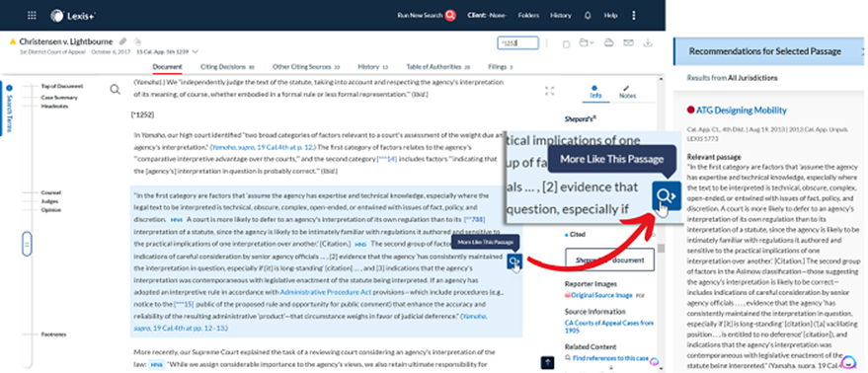Click the HN4 headnote marker
Image resolution: width=868 pixels, height=373 pixels.
click(176, 220)
